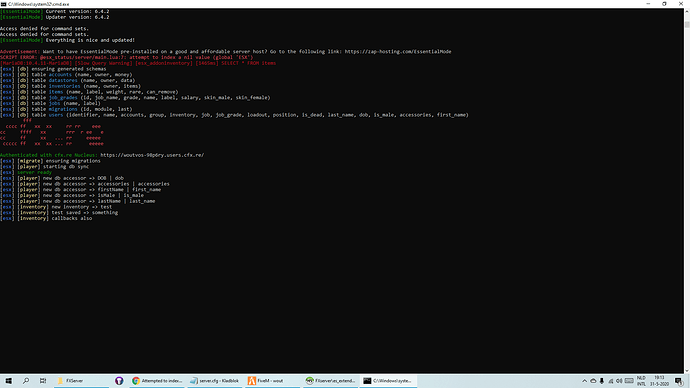The height and width of the screenshot is (388, 690).
Task: Click the 'table users' line
Action: point(234,115)
